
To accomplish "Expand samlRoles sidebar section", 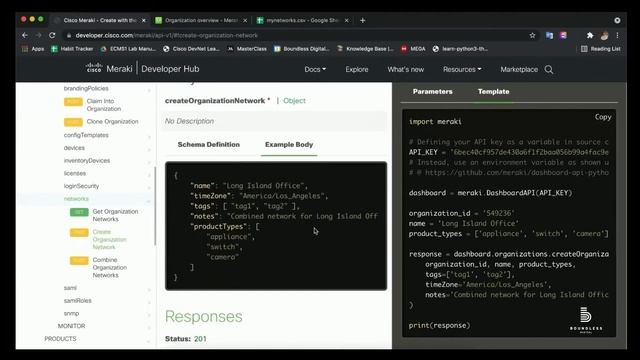I will (x=78, y=300).
